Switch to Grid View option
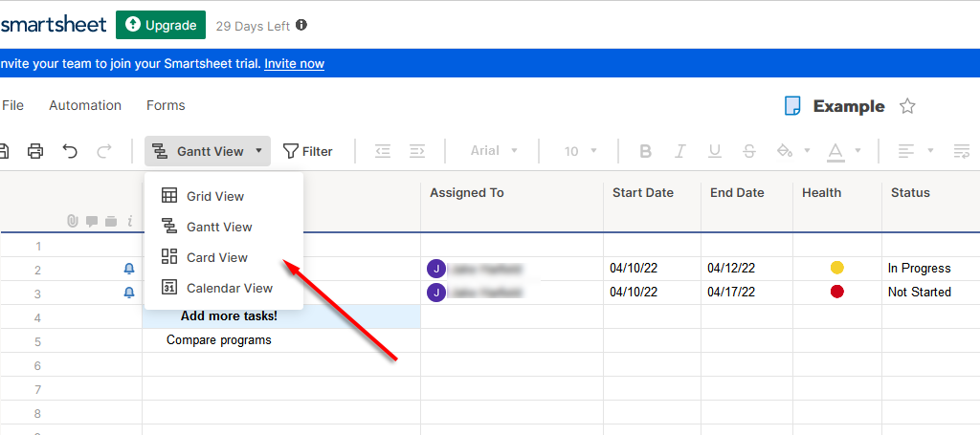Image resolution: width=980 pixels, height=435 pixels. coord(214,196)
